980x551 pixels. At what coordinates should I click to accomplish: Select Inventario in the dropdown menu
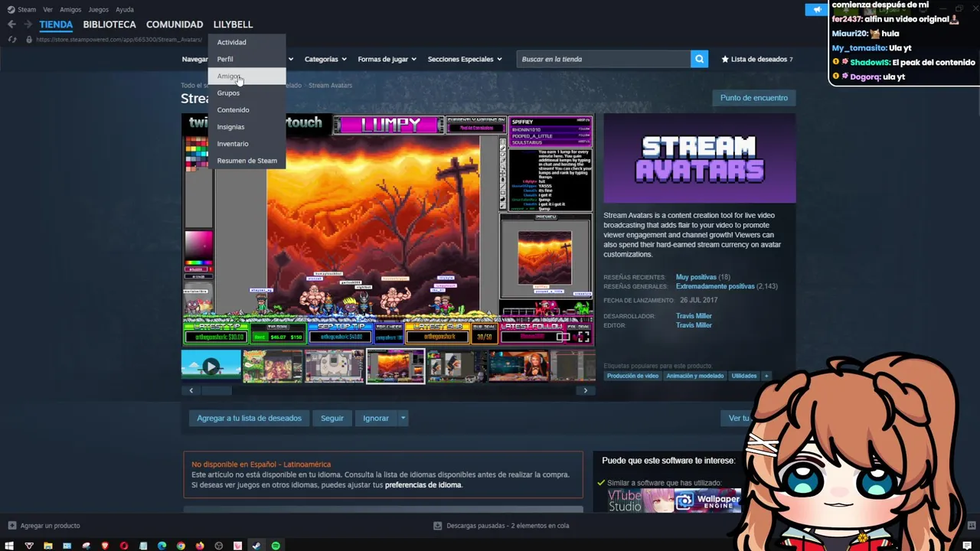pyautogui.click(x=247, y=143)
